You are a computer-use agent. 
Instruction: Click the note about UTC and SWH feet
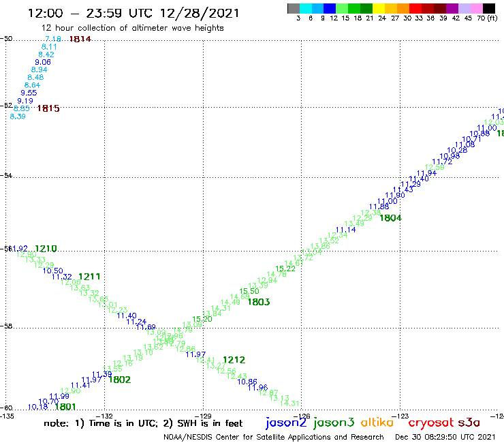[143, 423]
